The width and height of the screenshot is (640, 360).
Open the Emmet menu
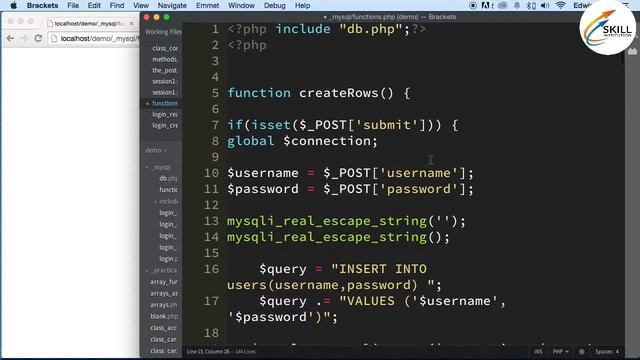(207, 5)
